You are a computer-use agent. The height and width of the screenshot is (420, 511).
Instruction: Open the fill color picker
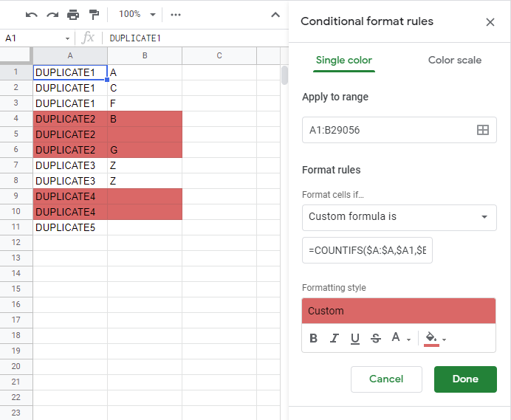pos(435,339)
